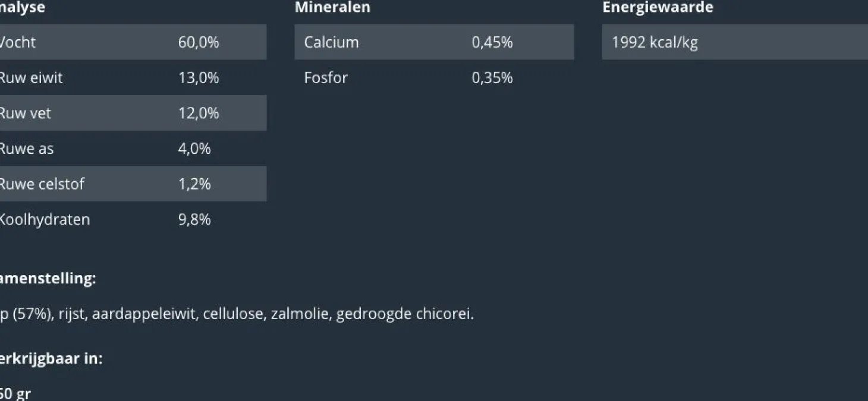Select the 1,2% fiber value
The width and height of the screenshot is (868, 401).
[x=194, y=184]
